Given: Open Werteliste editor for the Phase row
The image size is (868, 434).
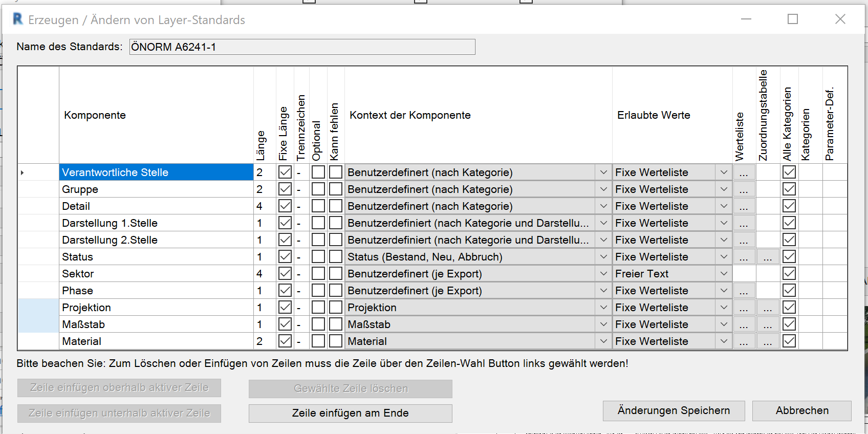Looking at the screenshot, I should point(744,291).
